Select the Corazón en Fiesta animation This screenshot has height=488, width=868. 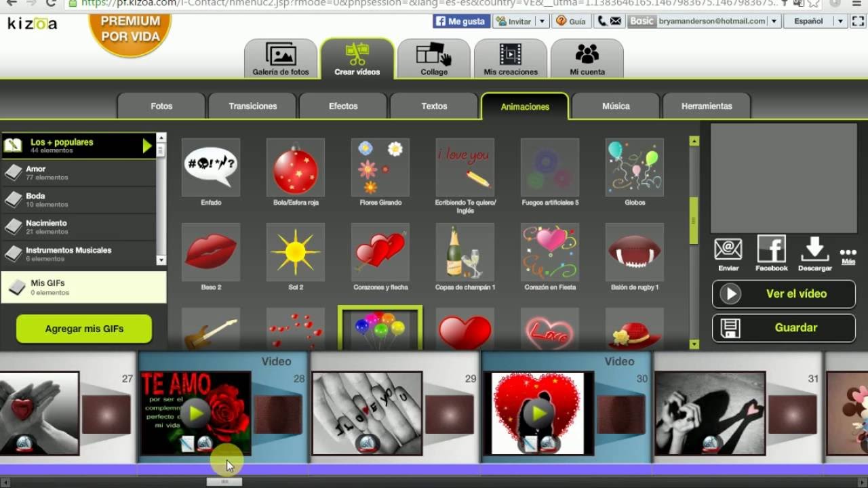click(x=550, y=252)
